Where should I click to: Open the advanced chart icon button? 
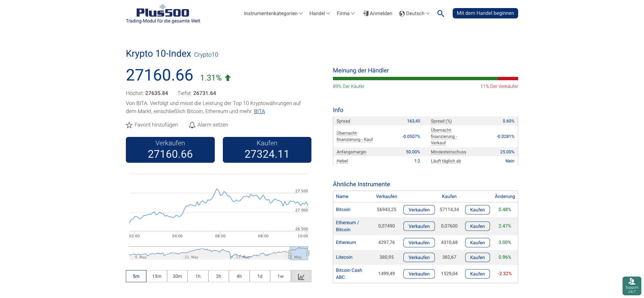click(x=301, y=276)
